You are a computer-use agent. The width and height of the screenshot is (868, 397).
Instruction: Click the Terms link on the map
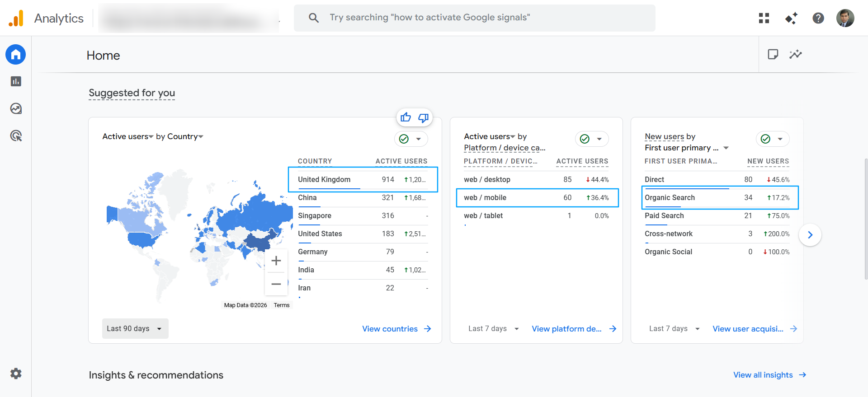[x=282, y=305]
